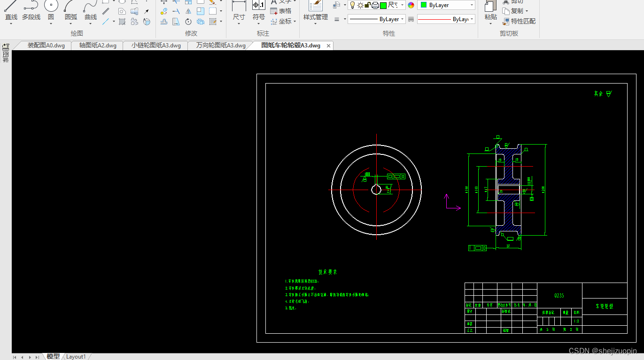The image size is (644, 360).
Task: Switch to the Layout1 tab
Action: (x=76, y=357)
